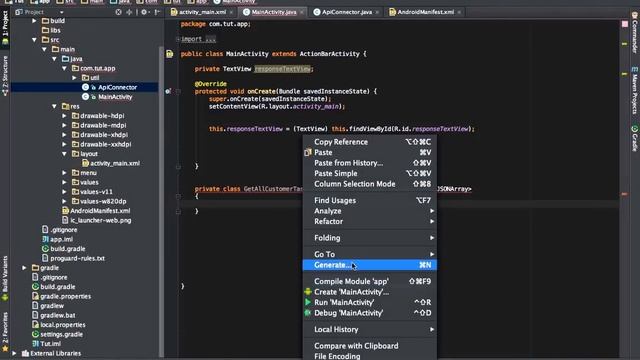Click hide Project panel icon
The height and width of the screenshot is (360, 640).
click(158, 12)
